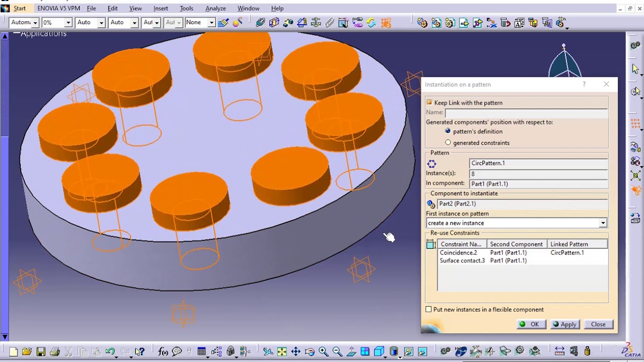Click the Undo arrow icon
The width and height of the screenshot is (644, 362).
110,352
